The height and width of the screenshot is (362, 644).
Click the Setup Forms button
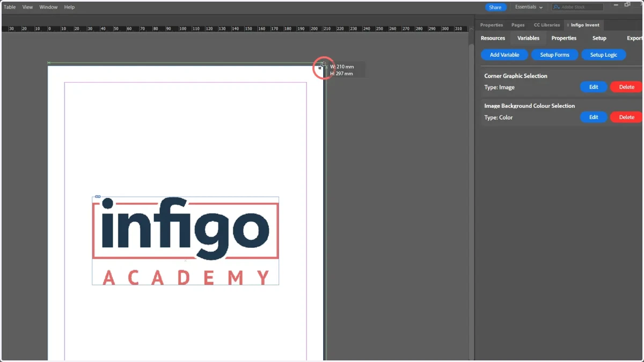(x=554, y=55)
